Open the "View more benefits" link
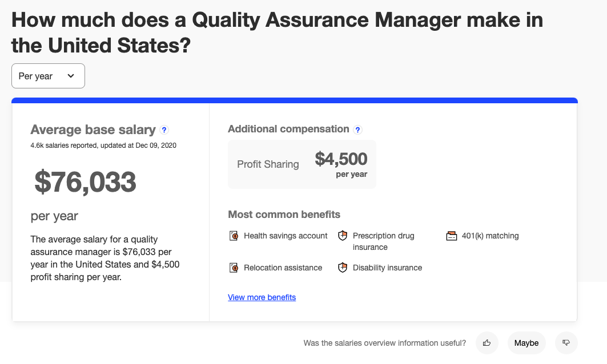 [x=262, y=297]
